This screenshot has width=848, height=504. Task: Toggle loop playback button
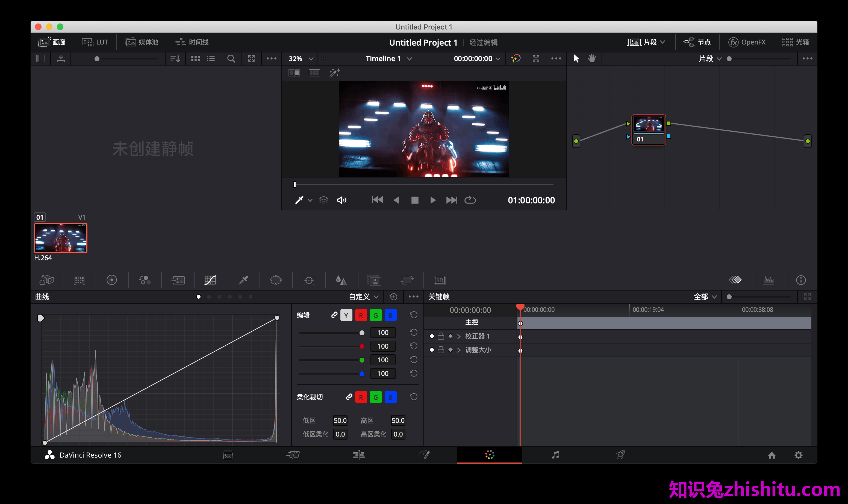click(470, 200)
